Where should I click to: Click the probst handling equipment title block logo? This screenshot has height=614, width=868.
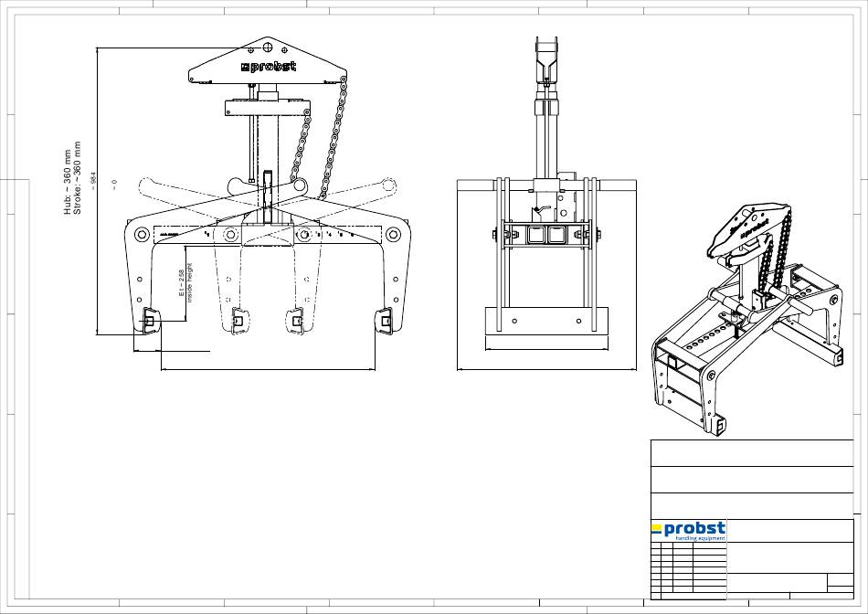(x=688, y=531)
